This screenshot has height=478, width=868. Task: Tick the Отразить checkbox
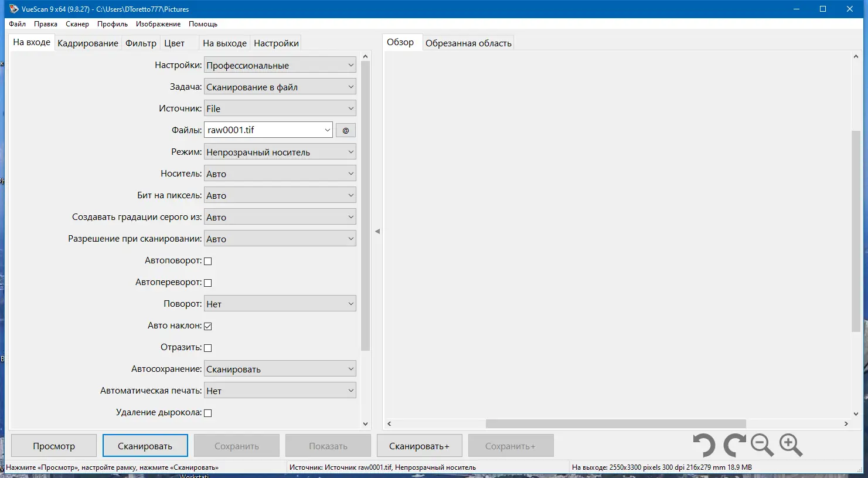click(207, 348)
